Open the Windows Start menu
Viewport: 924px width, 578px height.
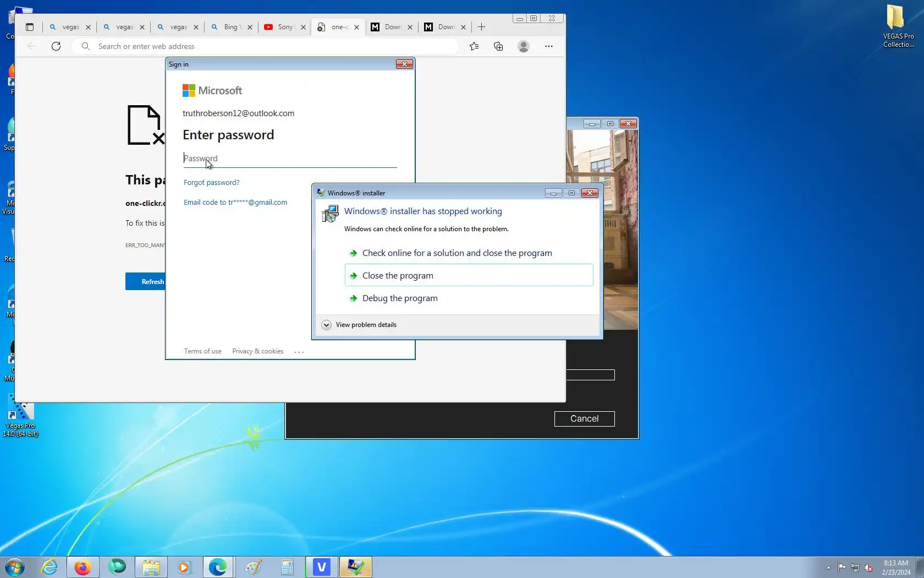14,567
